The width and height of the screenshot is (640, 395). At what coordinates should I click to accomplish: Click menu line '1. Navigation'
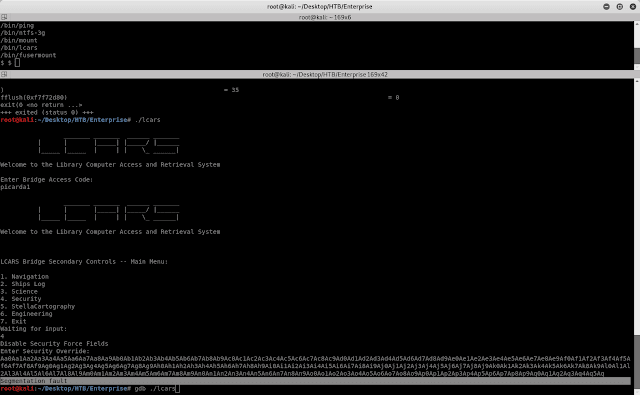point(24,276)
